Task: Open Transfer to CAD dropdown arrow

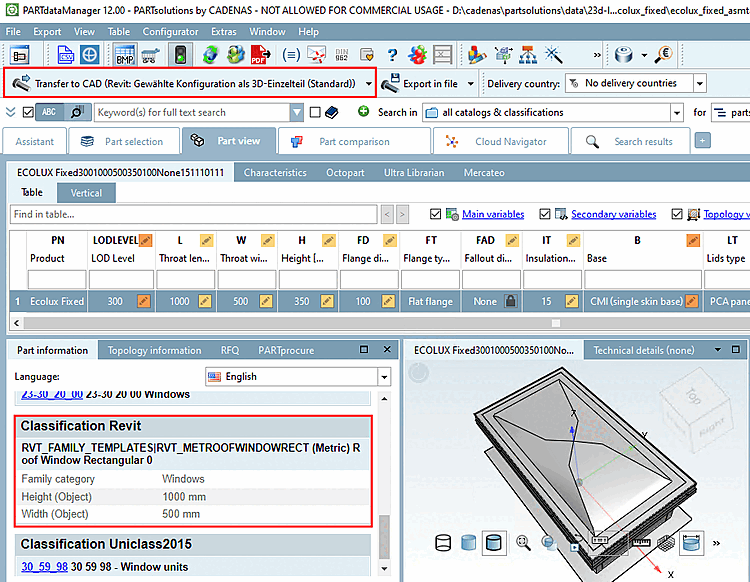Action: coord(369,84)
